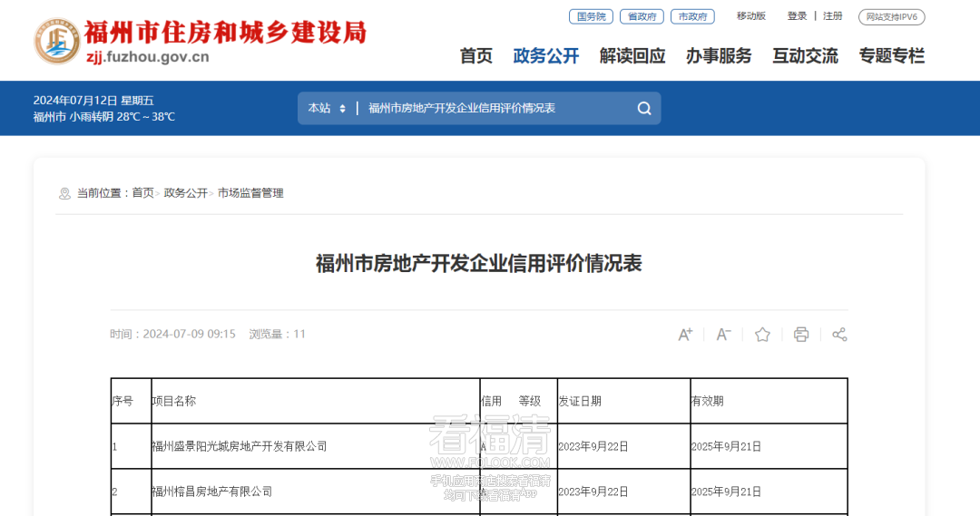The image size is (980, 516).
Task: Click the date 2024年07月12日 星期五
Action: pos(93,101)
